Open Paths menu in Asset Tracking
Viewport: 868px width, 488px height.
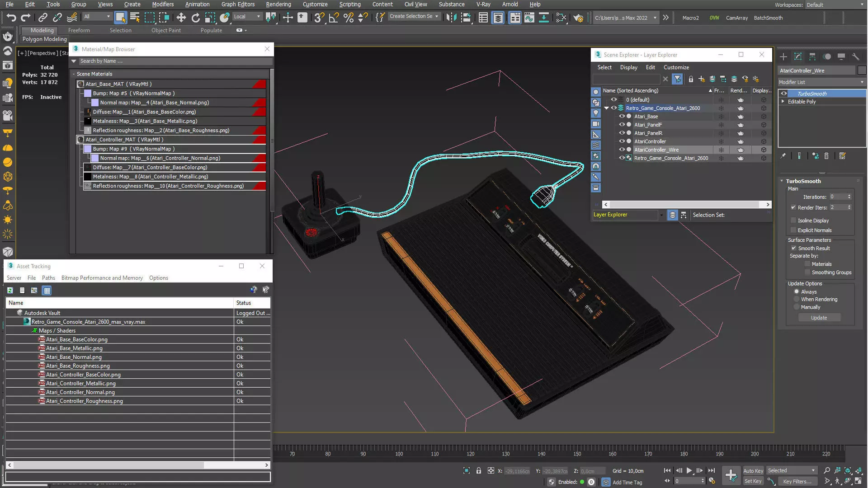click(48, 278)
